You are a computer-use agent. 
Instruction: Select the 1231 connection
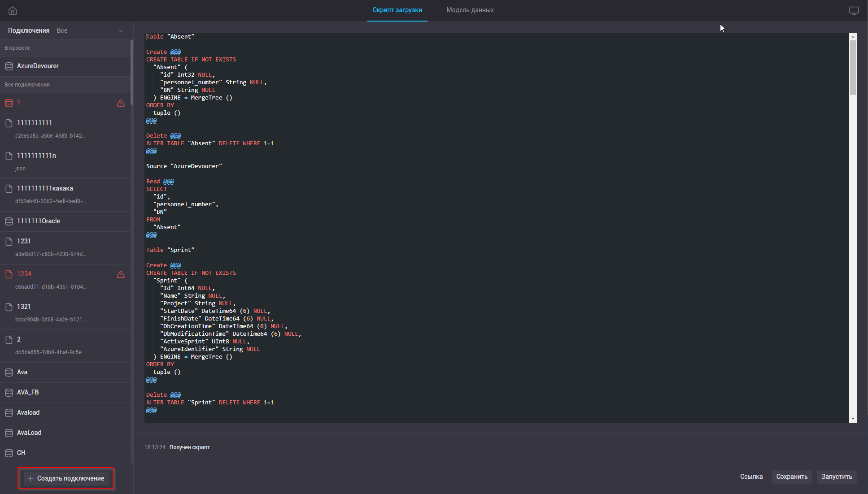tap(65, 248)
